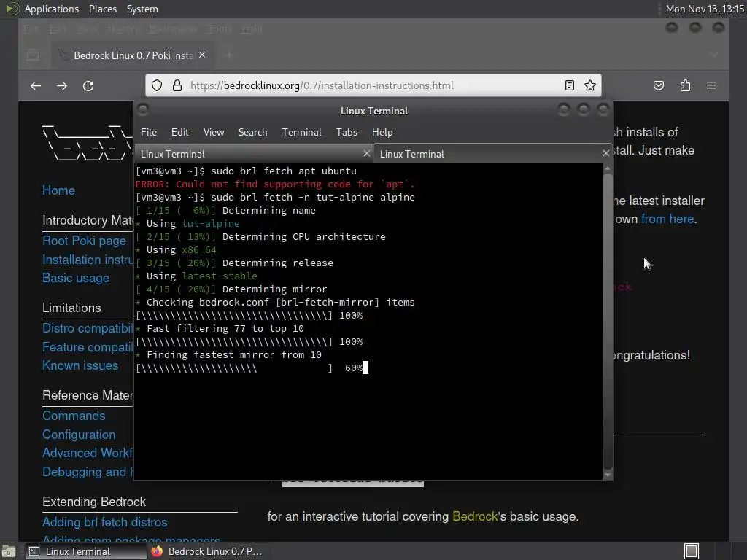Image resolution: width=747 pixels, height=560 pixels.
Task: Open the terminal Search menu
Action: (x=252, y=133)
